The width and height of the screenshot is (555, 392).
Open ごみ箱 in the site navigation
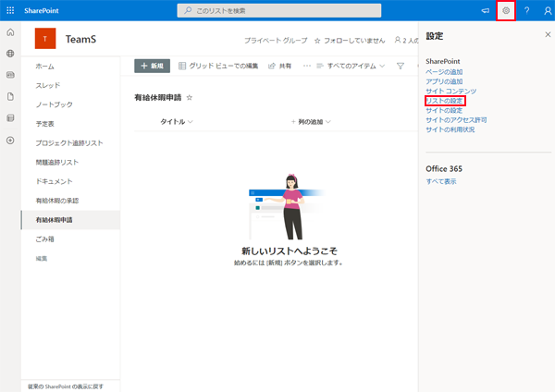44,239
